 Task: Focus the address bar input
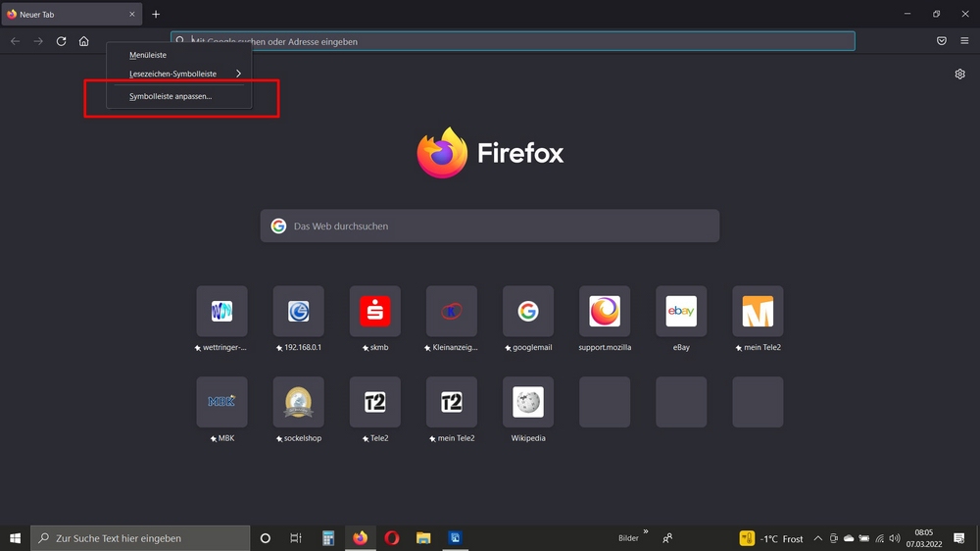tap(513, 41)
